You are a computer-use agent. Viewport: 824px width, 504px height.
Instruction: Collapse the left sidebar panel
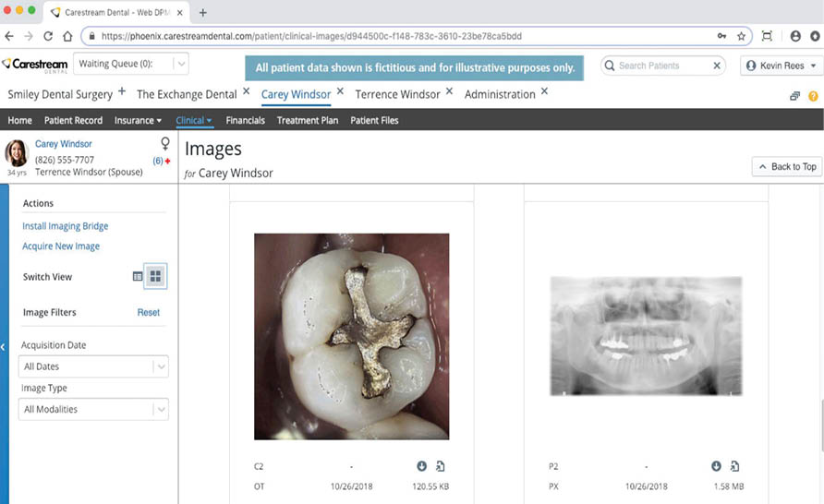click(4, 347)
